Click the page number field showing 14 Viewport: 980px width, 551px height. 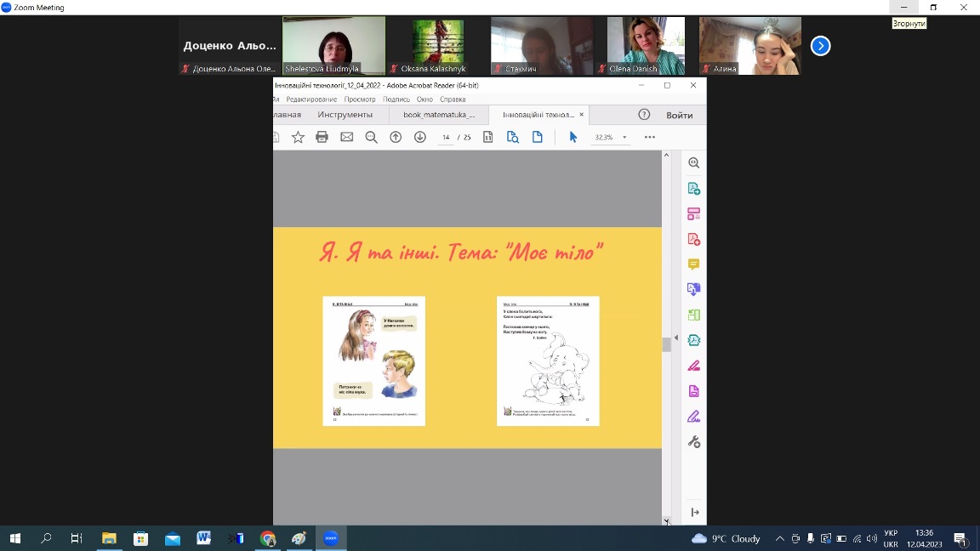(x=446, y=137)
